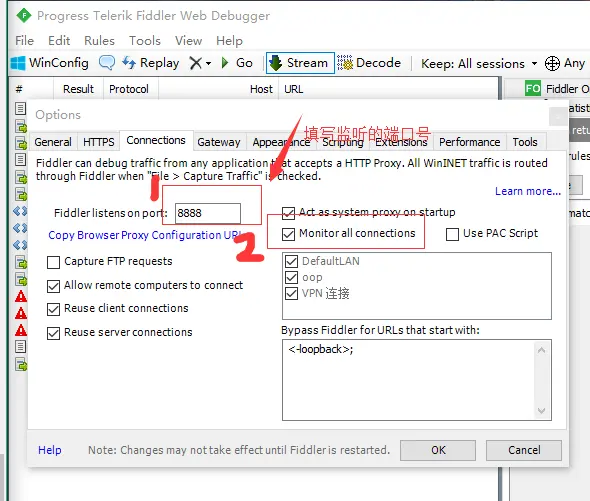
Task: Enable Use PAC Script checkbox
Action: point(452,234)
